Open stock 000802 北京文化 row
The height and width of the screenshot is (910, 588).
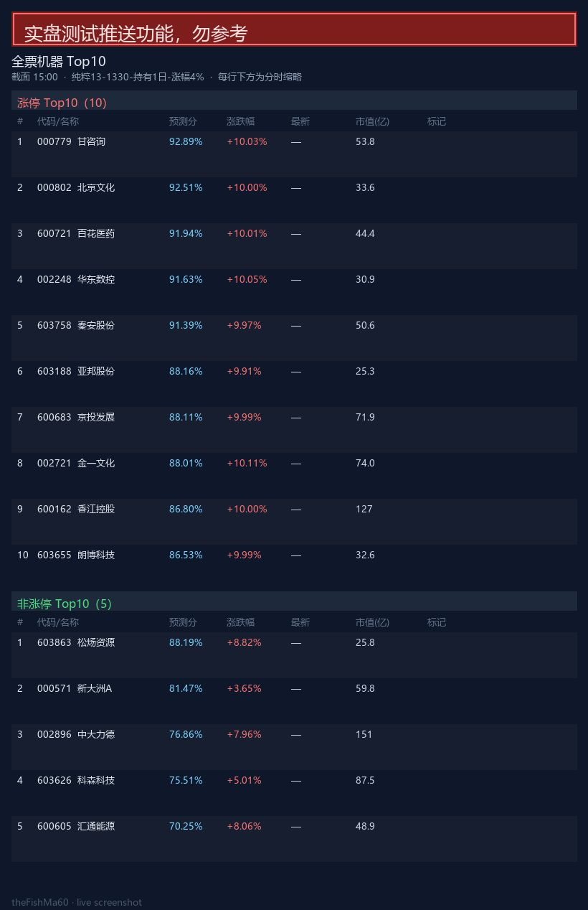[294, 200]
